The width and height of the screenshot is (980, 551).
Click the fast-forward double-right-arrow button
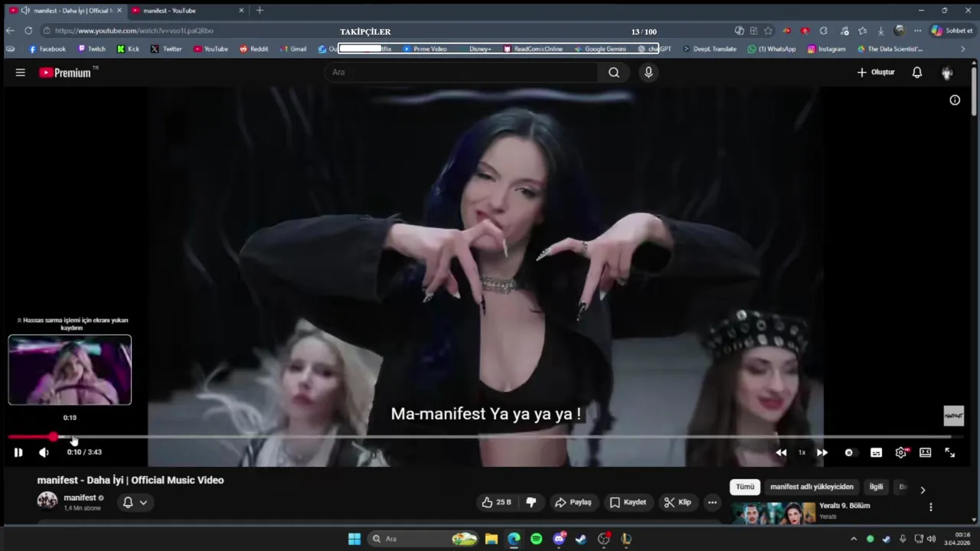tap(822, 452)
